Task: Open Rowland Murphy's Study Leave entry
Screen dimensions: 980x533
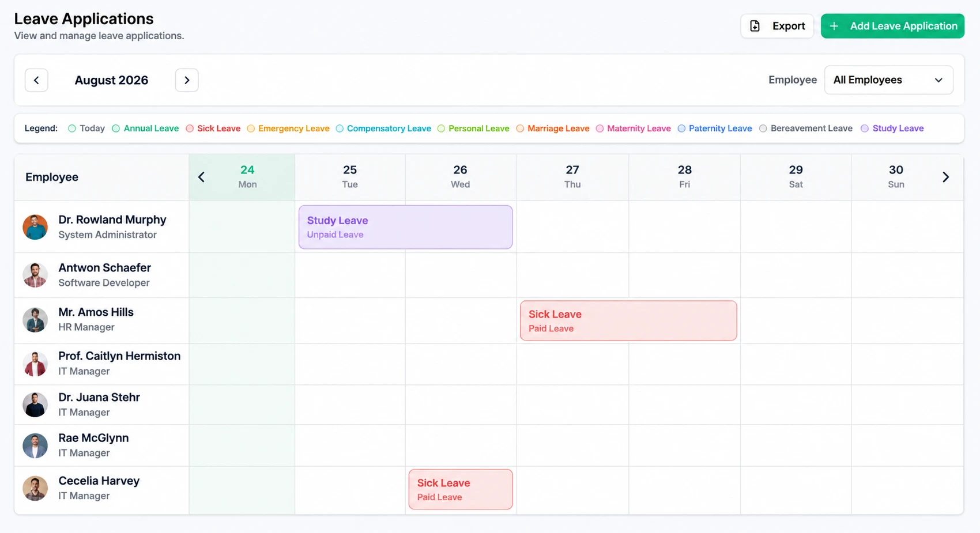Action: [405, 227]
